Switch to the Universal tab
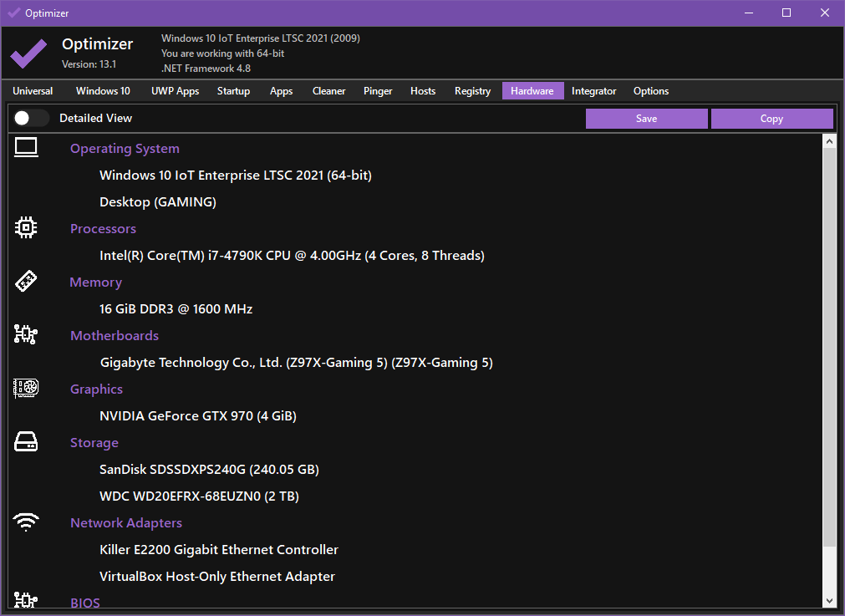Viewport: 845px width, 616px height. click(x=33, y=91)
